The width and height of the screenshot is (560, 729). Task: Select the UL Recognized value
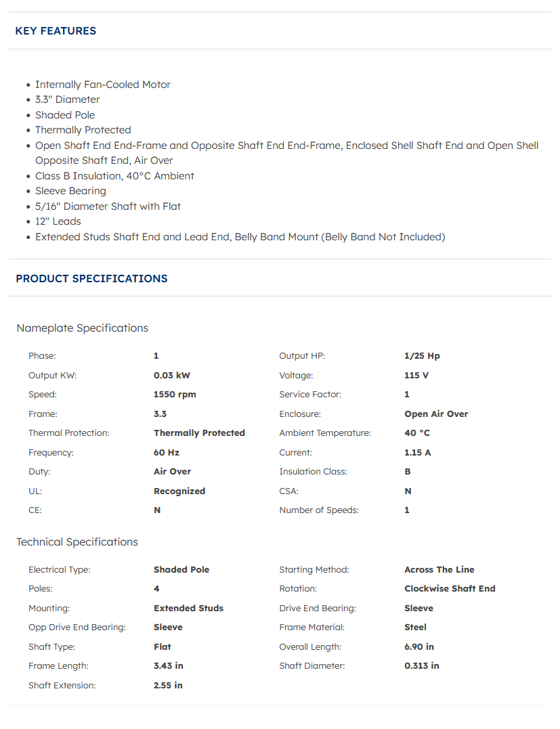[x=179, y=491]
